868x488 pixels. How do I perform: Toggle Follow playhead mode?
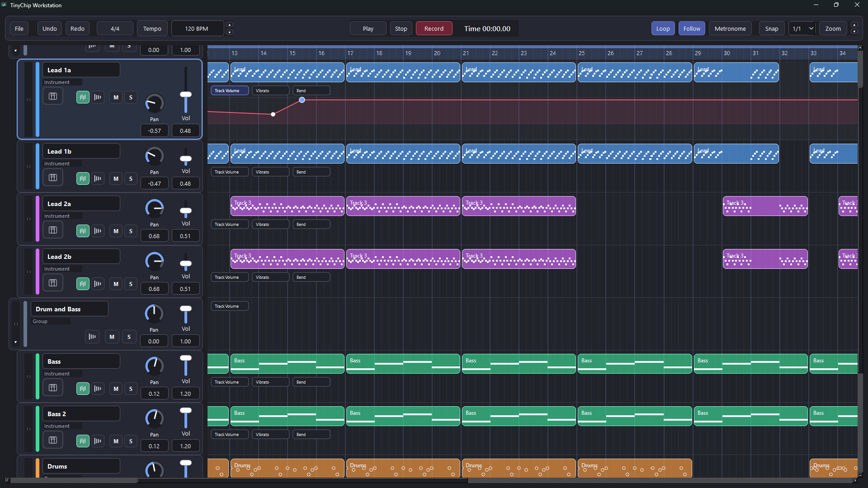pyautogui.click(x=692, y=28)
